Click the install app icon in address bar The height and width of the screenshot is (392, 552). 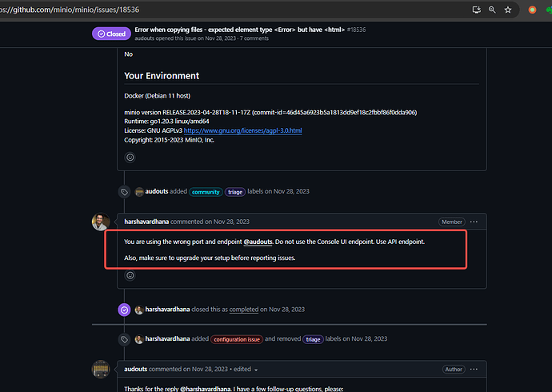point(477,10)
